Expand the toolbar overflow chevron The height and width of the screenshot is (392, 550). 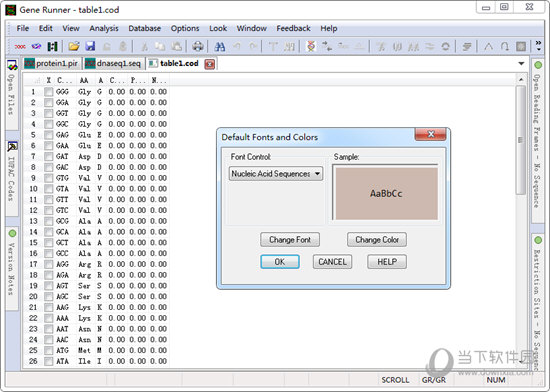click(x=538, y=46)
